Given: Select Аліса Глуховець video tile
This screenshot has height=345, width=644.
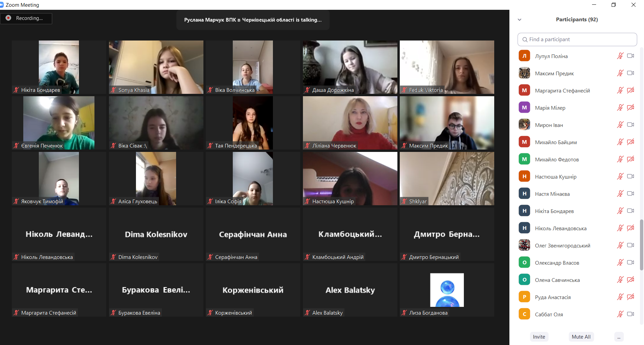Looking at the screenshot, I should pos(156,179).
